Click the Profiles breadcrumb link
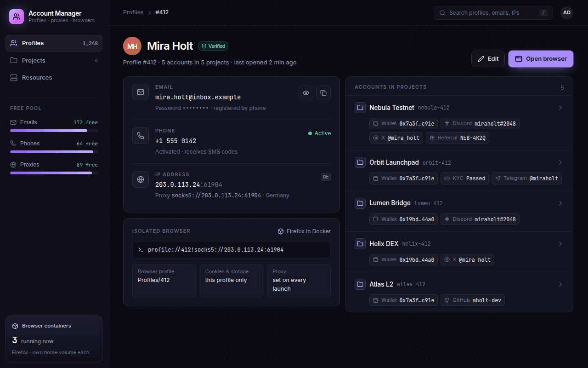 point(133,12)
